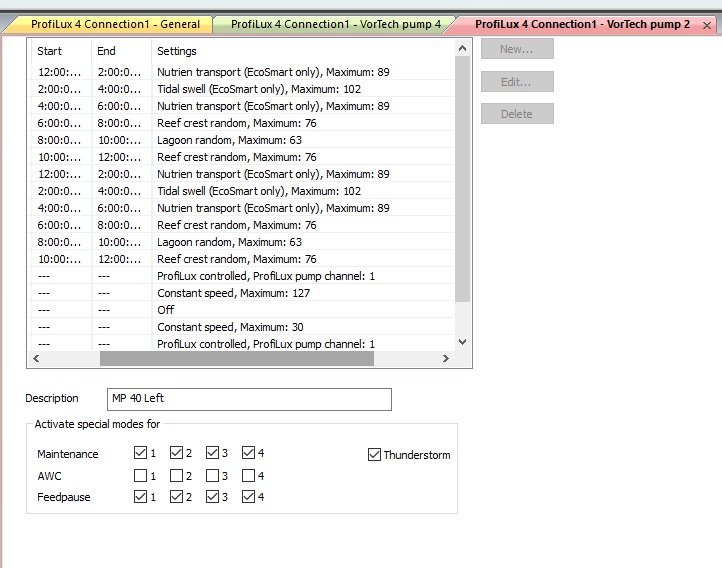Close the VorTech pump 2 tab
The width and height of the screenshot is (722, 568).
(x=707, y=26)
